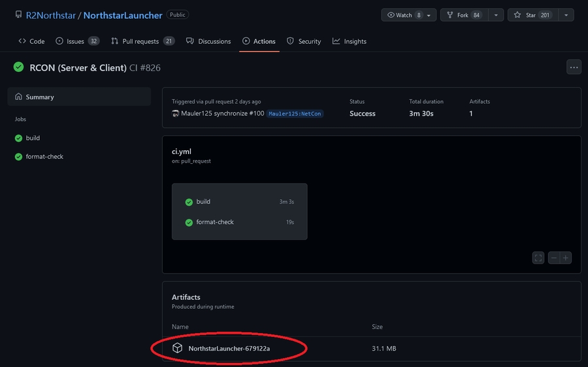Download NorthstarLauncher-679122a artifact
The height and width of the screenshot is (367, 588).
(229, 349)
